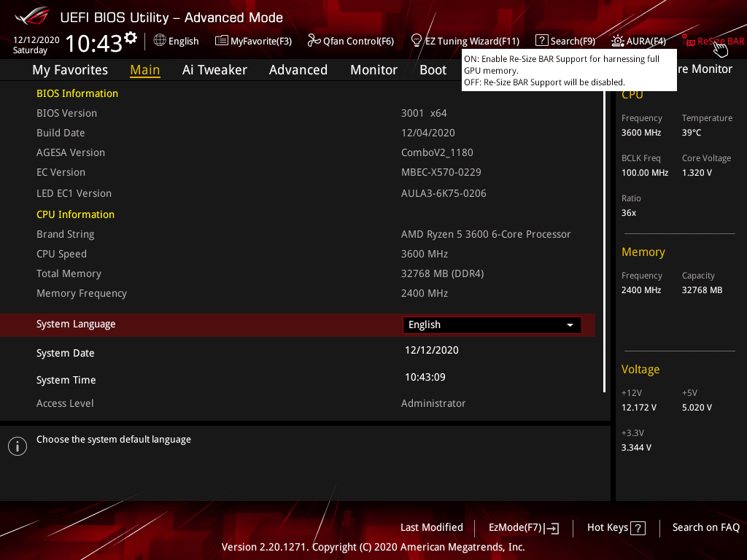Click the main panel scrollbar

[x=604, y=241]
